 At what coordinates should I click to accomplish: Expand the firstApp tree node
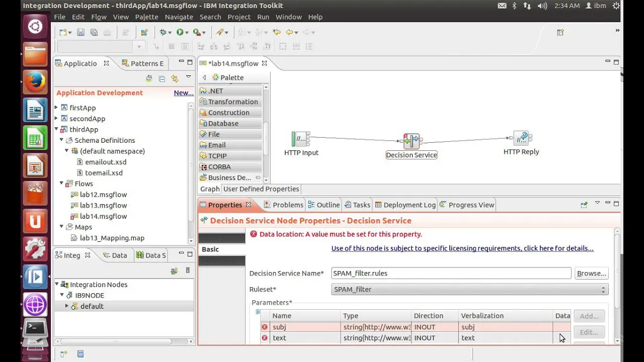click(x=56, y=108)
